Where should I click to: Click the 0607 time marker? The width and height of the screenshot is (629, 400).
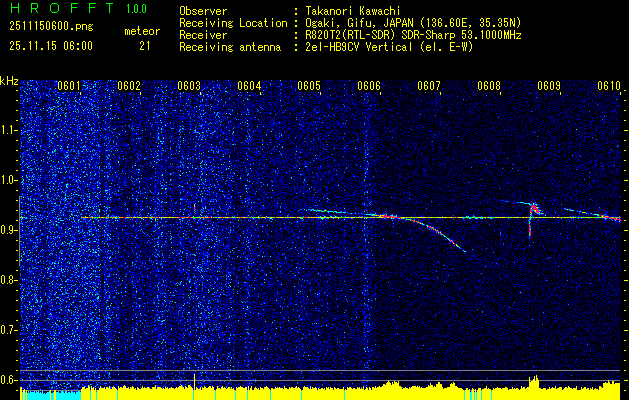(429, 85)
